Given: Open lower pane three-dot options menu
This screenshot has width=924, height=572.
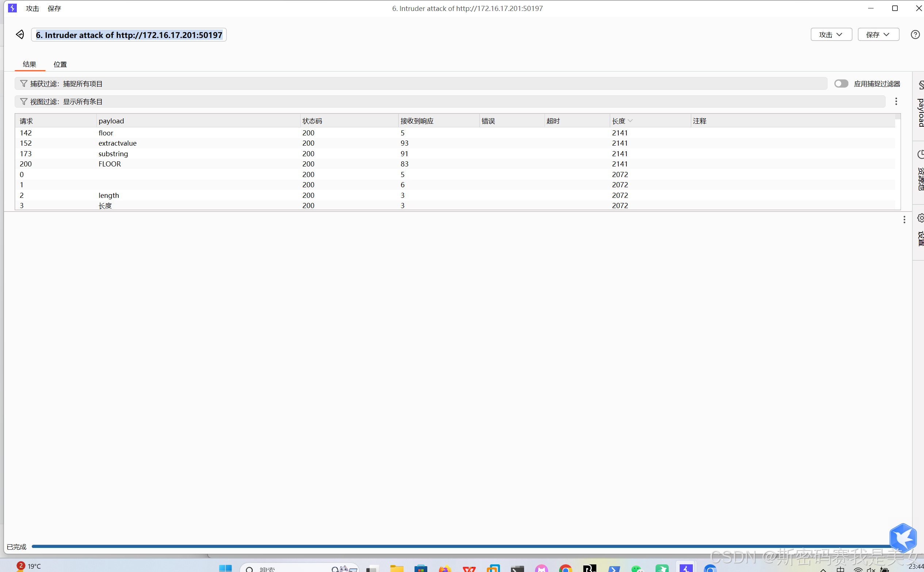Looking at the screenshot, I should [x=904, y=220].
